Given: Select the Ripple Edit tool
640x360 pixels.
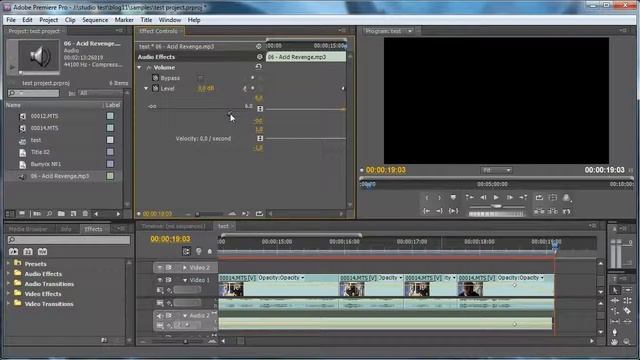Looking at the screenshot, I should click(615, 300).
